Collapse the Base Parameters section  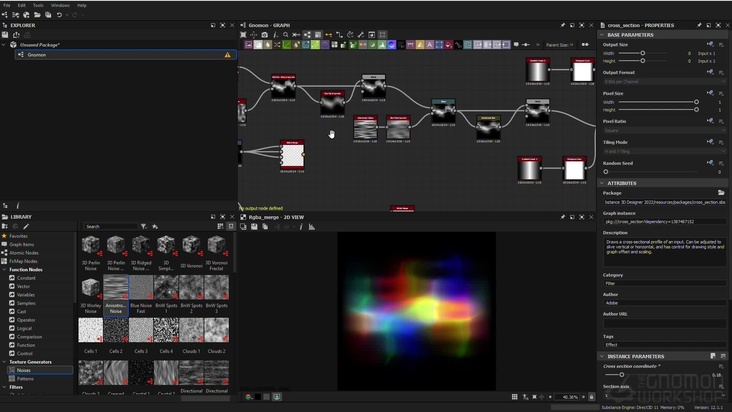[602, 35]
